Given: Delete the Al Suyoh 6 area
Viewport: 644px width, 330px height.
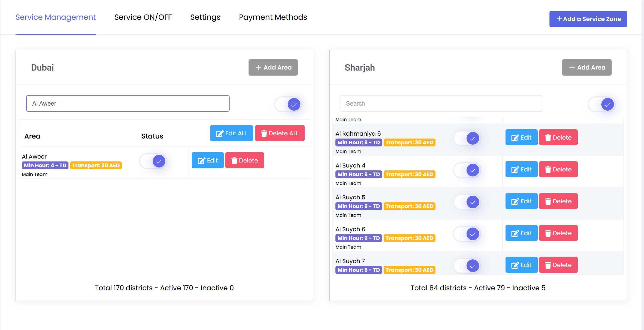Looking at the screenshot, I should [x=558, y=233].
